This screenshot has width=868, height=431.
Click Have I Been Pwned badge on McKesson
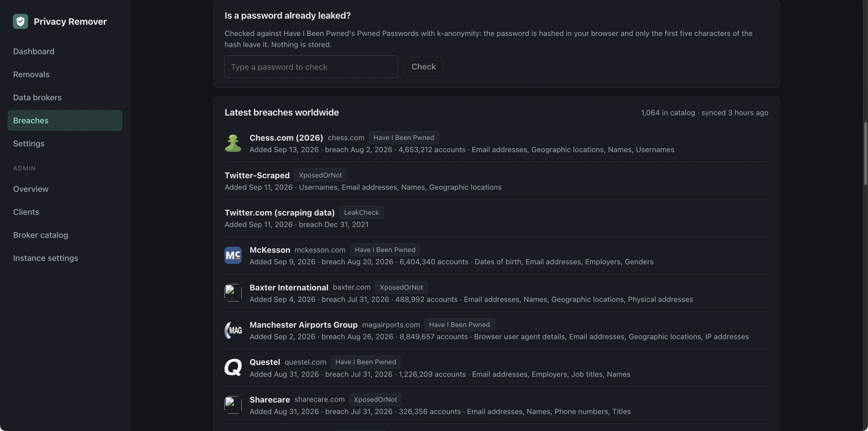385,250
